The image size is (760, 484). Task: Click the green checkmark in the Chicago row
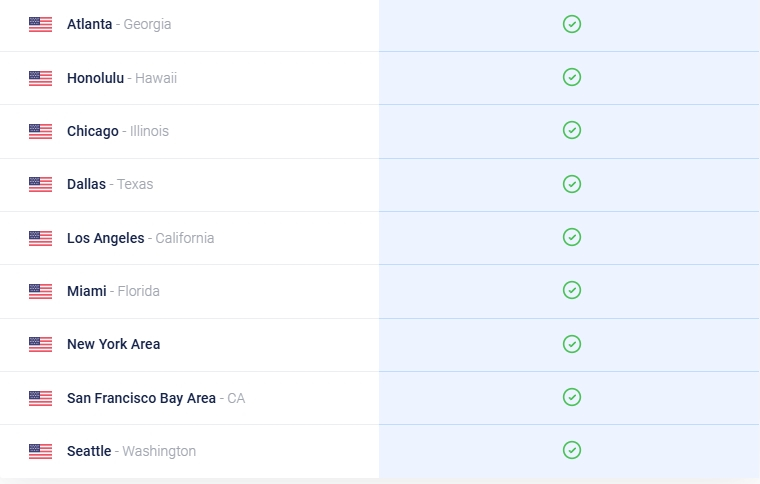(x=572, y=130)
